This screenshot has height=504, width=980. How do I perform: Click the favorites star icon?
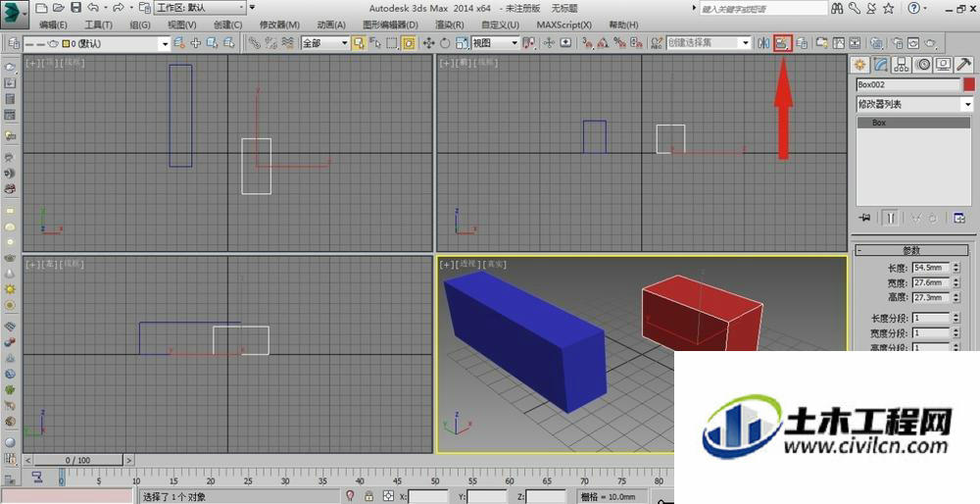pos(887,8)
